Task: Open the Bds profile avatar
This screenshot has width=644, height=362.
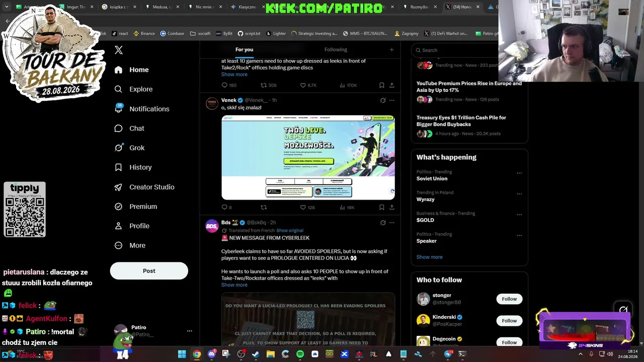Action: (x=212, y=226)
